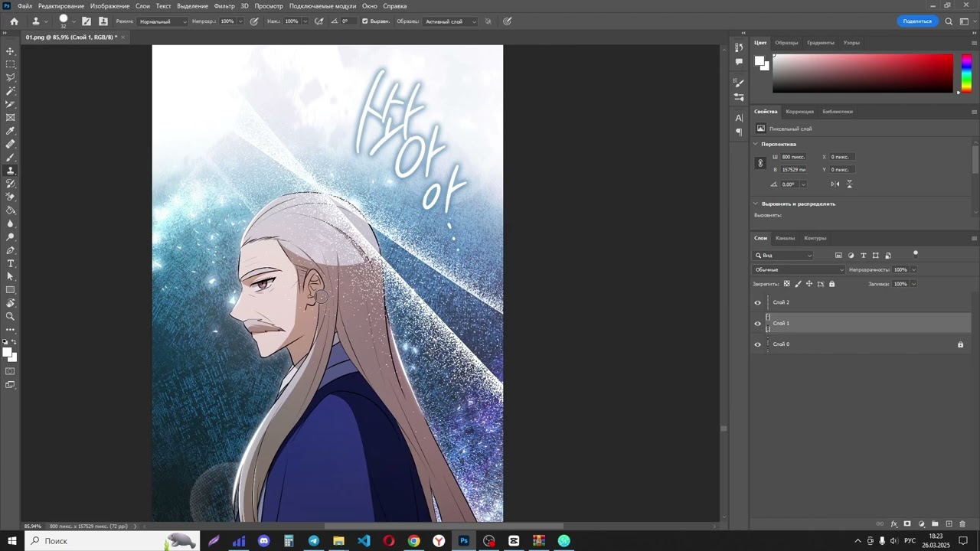Switch to the Каналы tab
980x551 pixels.
pyautogui.click(x=786, y=238)
